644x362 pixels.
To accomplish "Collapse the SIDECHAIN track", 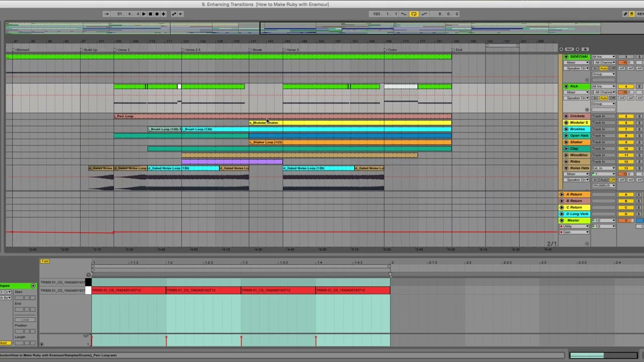I will pos(566,57).
